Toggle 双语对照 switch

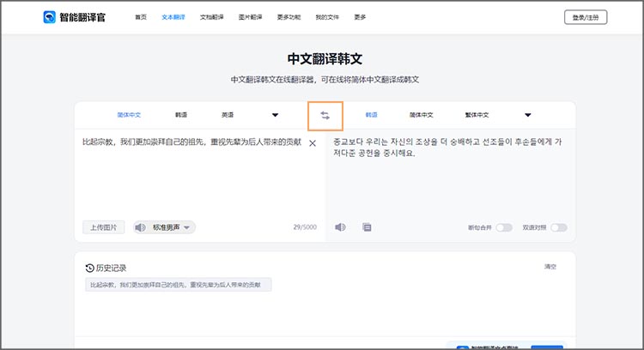[559, 227]
